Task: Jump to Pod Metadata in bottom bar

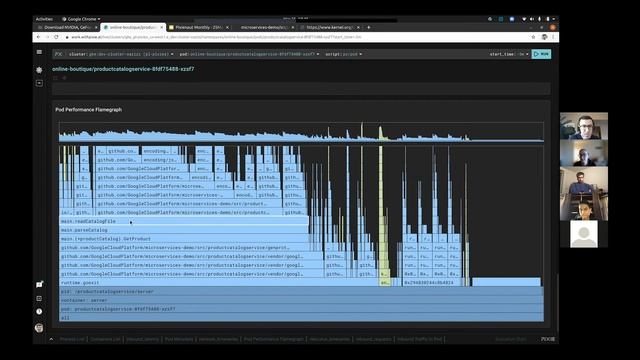Action: (179, 339)
